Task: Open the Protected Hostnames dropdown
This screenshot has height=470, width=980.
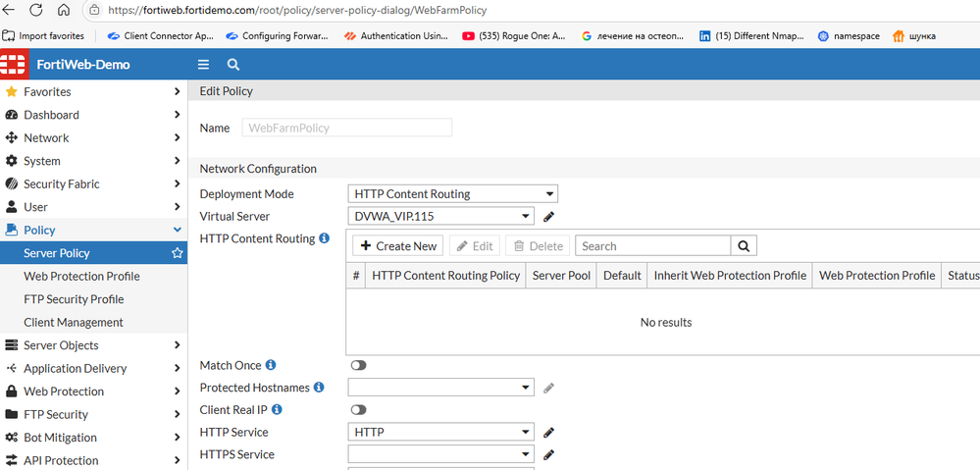Action: tap(440, 388)
